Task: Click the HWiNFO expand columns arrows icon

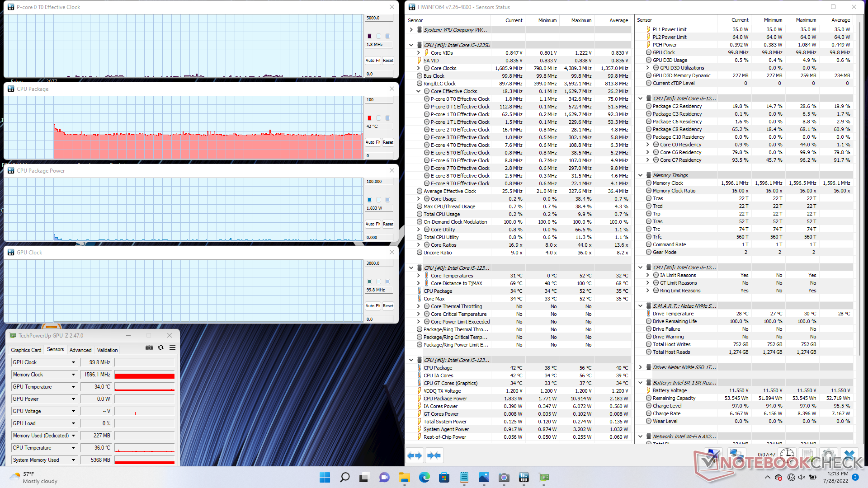Action: point(415,455)
